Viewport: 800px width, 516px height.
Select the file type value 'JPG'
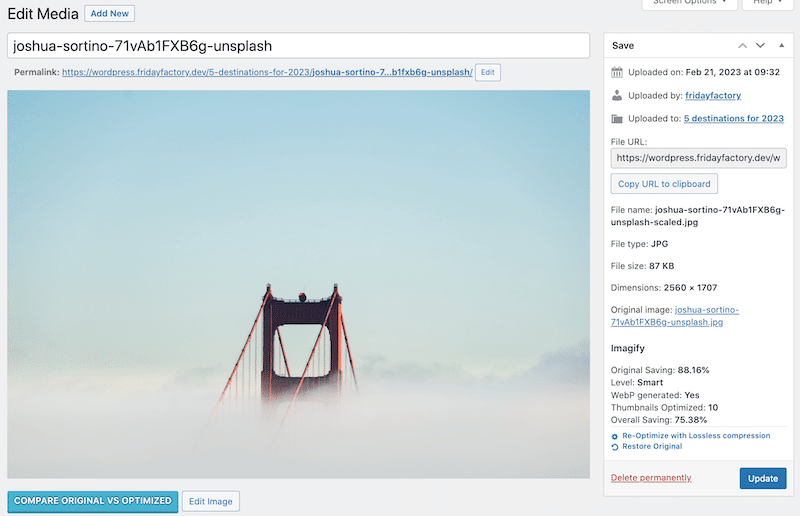(659, 244)
